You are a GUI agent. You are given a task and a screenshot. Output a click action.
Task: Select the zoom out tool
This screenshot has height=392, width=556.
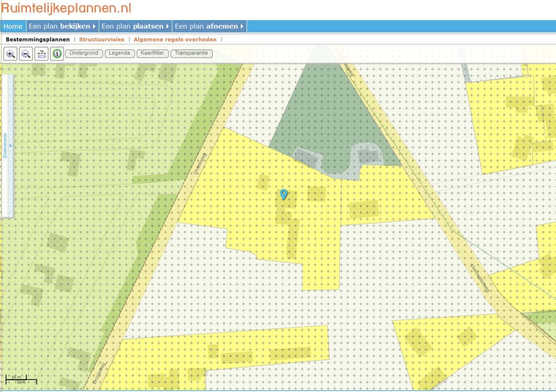(26, 54)
